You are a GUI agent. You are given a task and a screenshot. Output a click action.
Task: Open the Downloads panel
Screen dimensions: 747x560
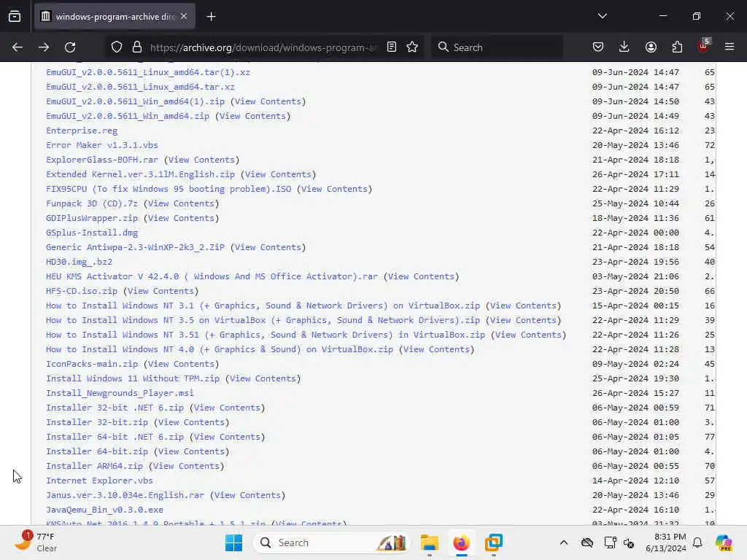(624, 47)
